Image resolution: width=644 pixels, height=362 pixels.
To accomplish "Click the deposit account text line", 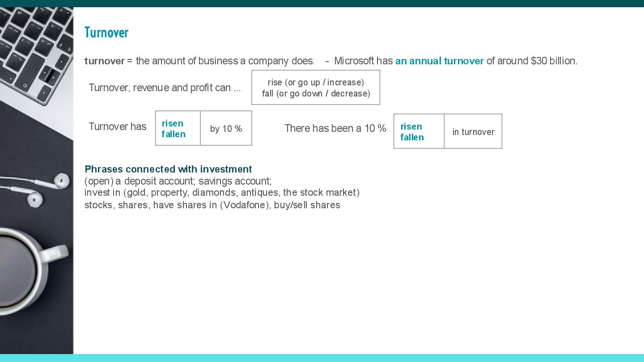I will [178, 181].
